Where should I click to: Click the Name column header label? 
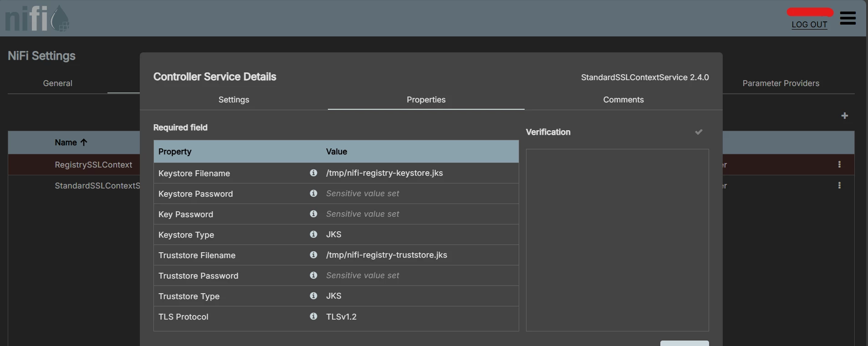pyautogui.click(x=66, y=142)
